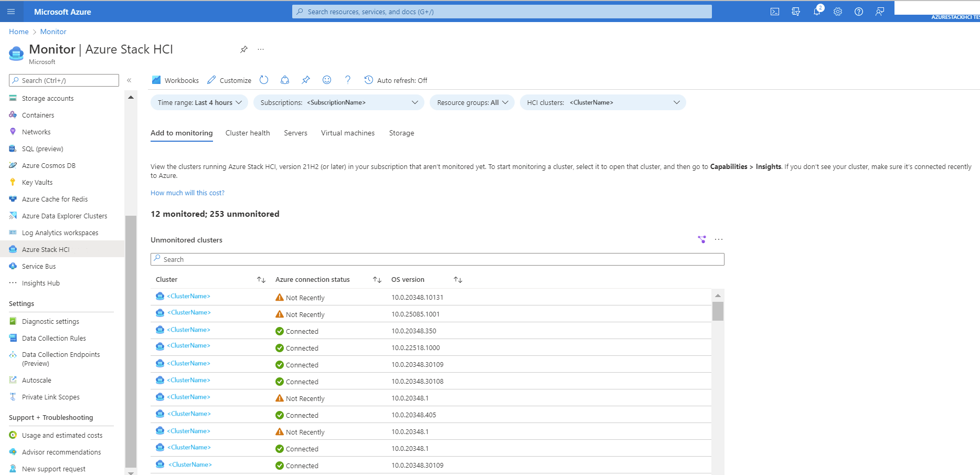Click Customize in the toolbar

229,80
